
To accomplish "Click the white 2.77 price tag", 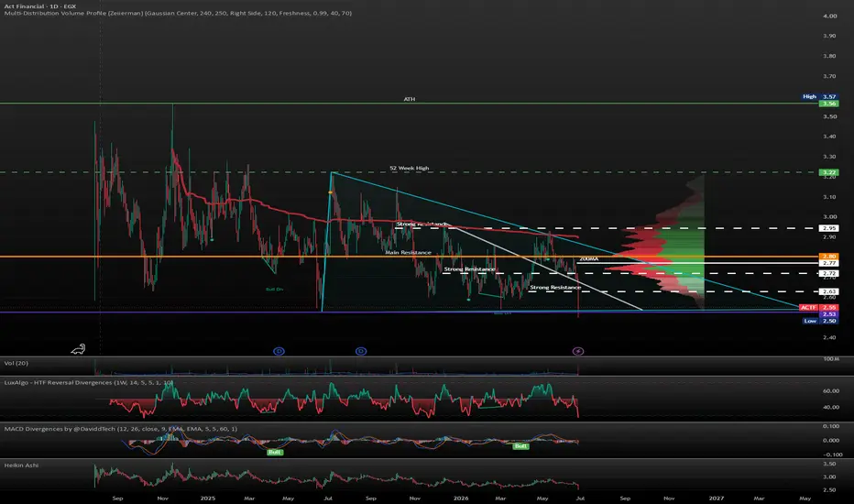I will click(829, 263).
